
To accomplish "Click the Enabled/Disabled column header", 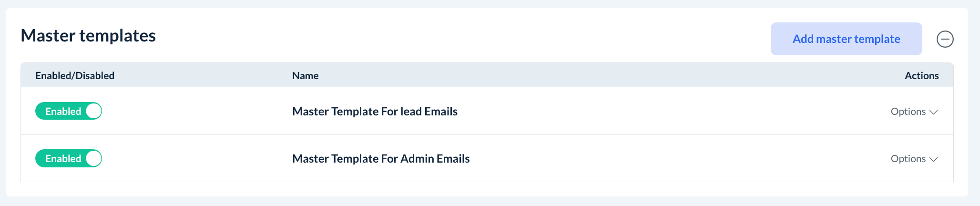I will (75, 75).
